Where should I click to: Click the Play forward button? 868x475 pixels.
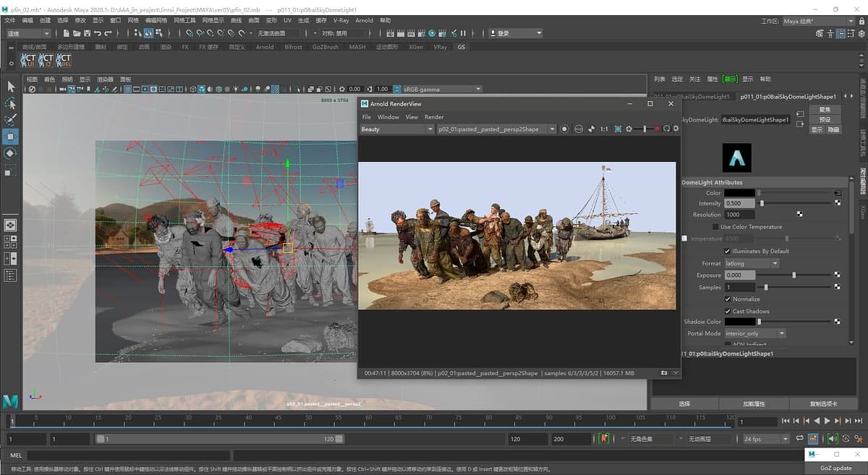[827, 421]
